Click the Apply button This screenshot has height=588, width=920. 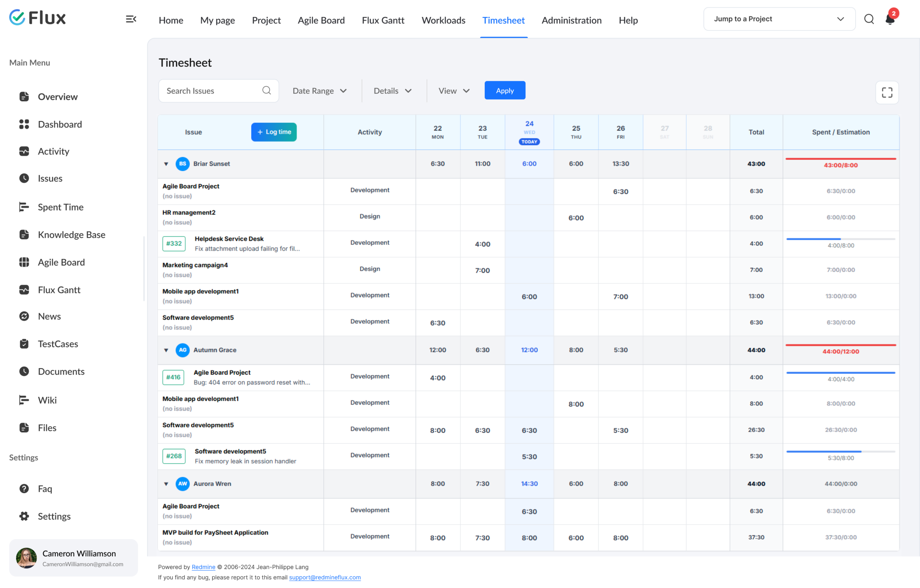click(x=505, y=91)
